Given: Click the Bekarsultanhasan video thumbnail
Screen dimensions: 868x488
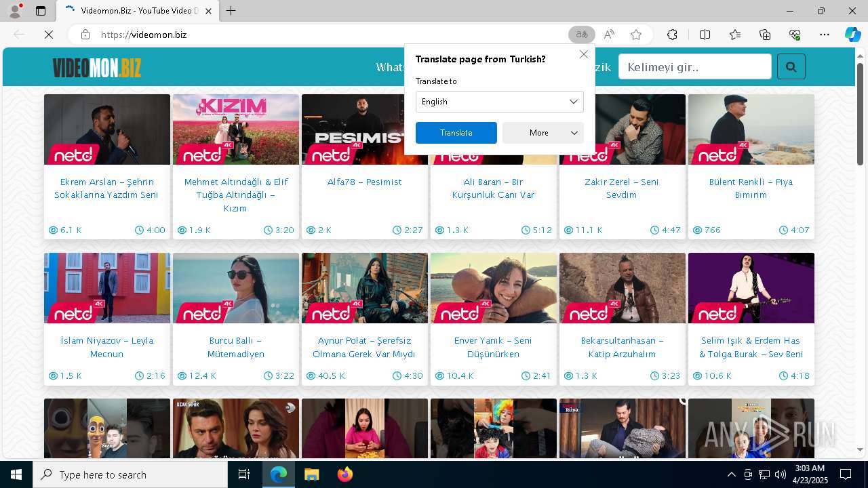Looking at the screenshot, I should [x=623, y=288].
